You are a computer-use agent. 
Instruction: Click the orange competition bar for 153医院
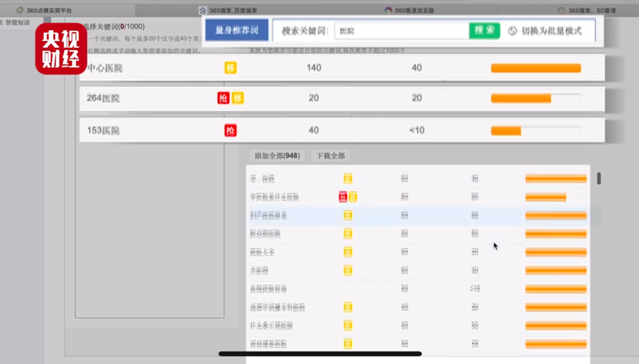pyautogui.click(x=506, y=131)
